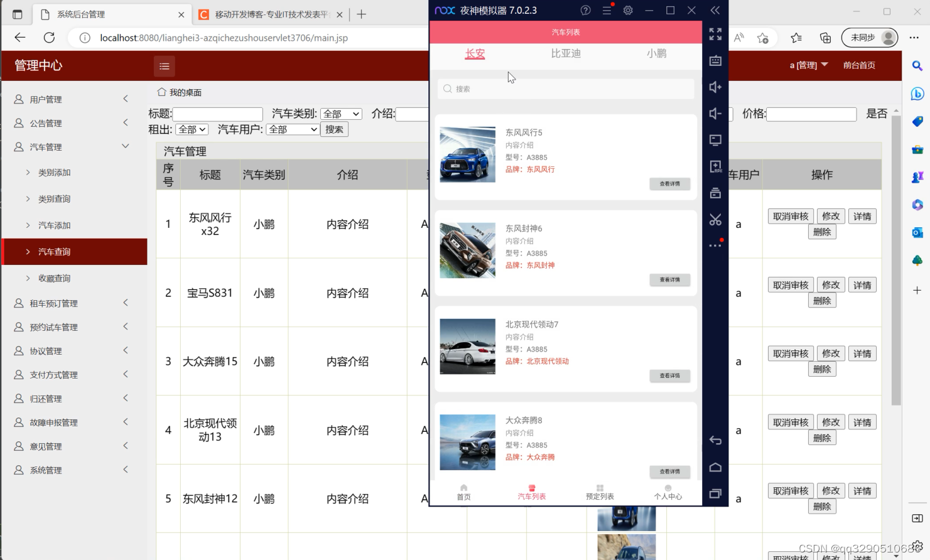Increase volume in Nox sidebar

click(x=715, y=87)
